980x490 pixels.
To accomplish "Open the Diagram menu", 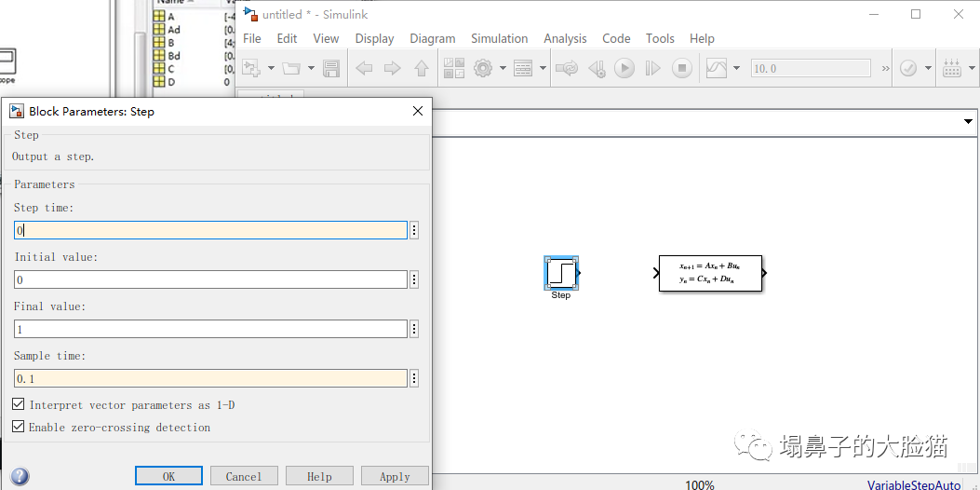I will pos(433,38).
